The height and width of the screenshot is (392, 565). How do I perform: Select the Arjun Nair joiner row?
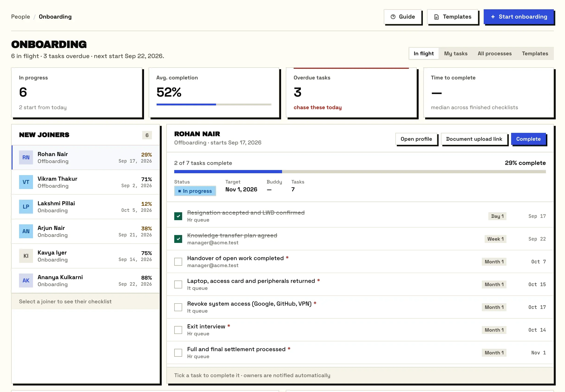pyautogui.click(x=85, y=231)
